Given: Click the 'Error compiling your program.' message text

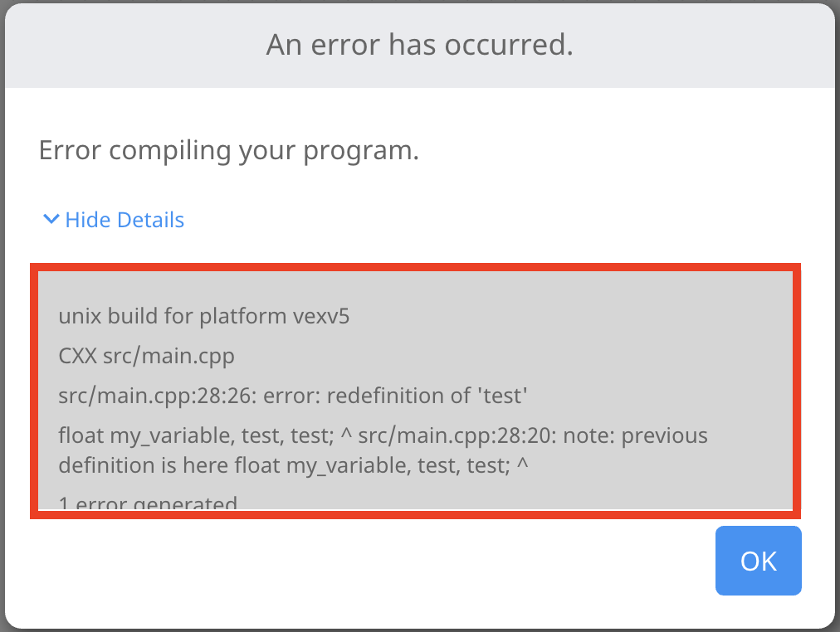Looking at the screenshot, I should (x=227, y=150).
